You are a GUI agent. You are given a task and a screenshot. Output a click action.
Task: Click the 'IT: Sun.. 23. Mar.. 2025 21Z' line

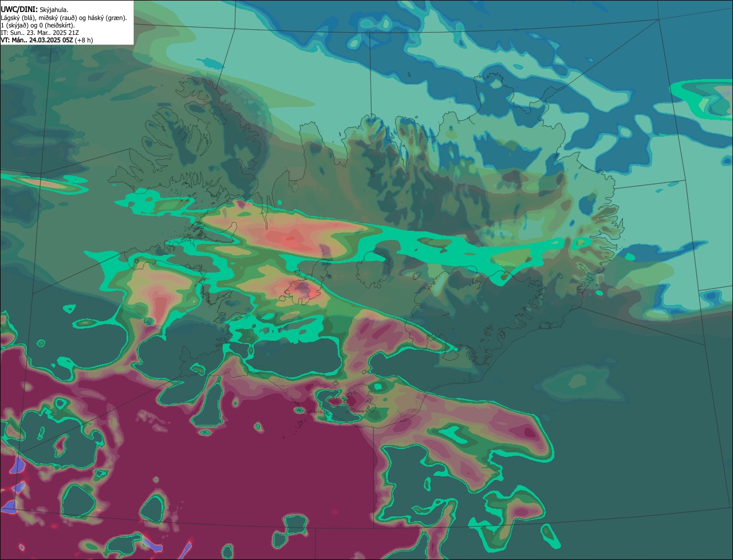coord(40,33)
